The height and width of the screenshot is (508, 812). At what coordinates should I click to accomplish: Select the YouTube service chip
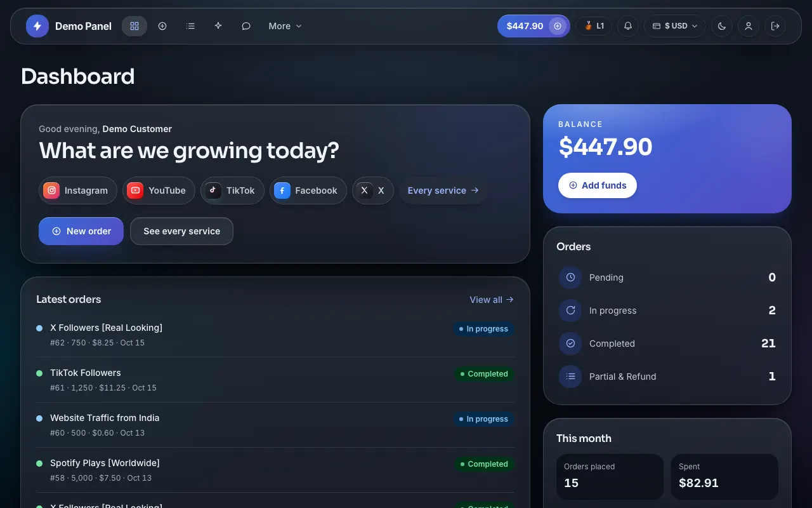tap(159, 190)
